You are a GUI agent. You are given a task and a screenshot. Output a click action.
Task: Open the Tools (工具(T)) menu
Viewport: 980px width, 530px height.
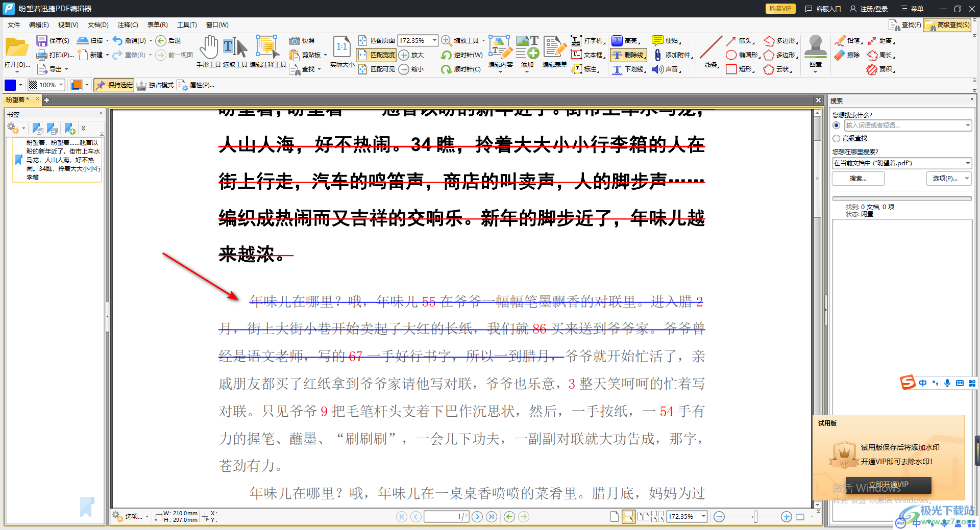187,25
